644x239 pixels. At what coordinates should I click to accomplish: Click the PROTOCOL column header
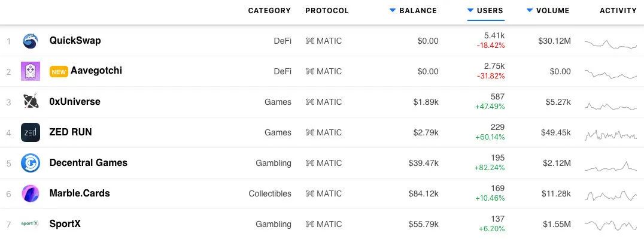point(327,11)
